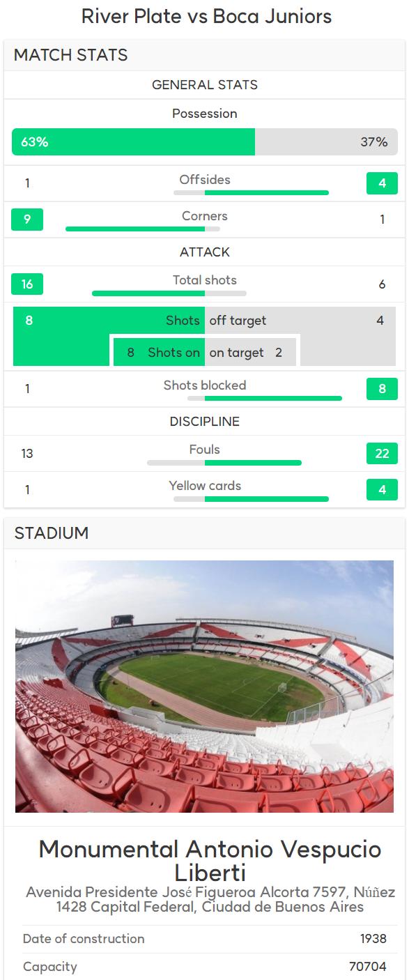The height and width of the screenshot is (980, 409).
Task: Click the ATTACK subheading
Action: 205,252
